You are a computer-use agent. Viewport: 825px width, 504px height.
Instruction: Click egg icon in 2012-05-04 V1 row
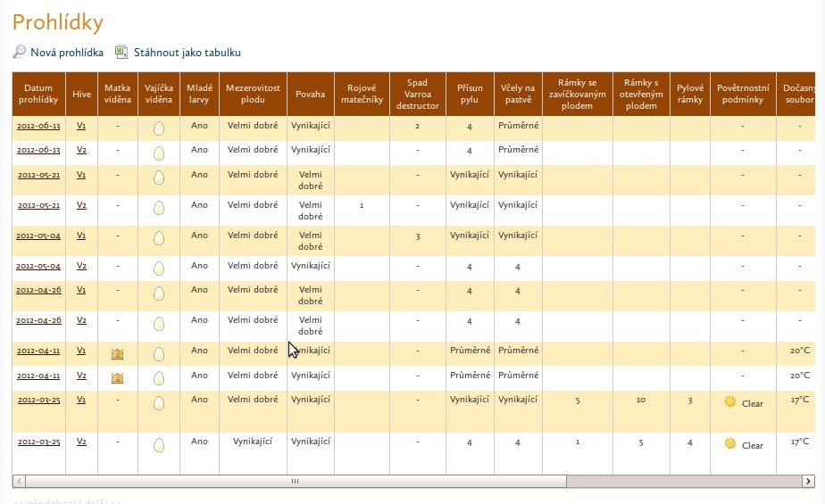[x=159, y=238]
